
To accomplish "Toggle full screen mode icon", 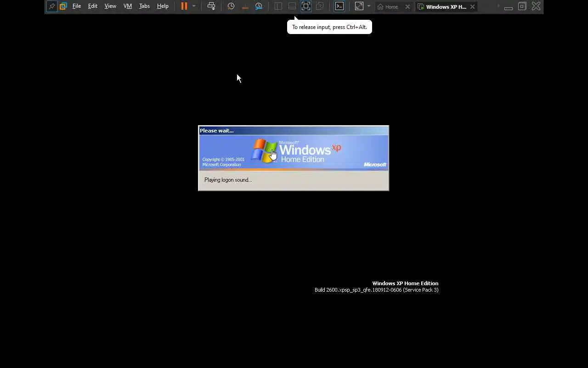I will [306, 6].
